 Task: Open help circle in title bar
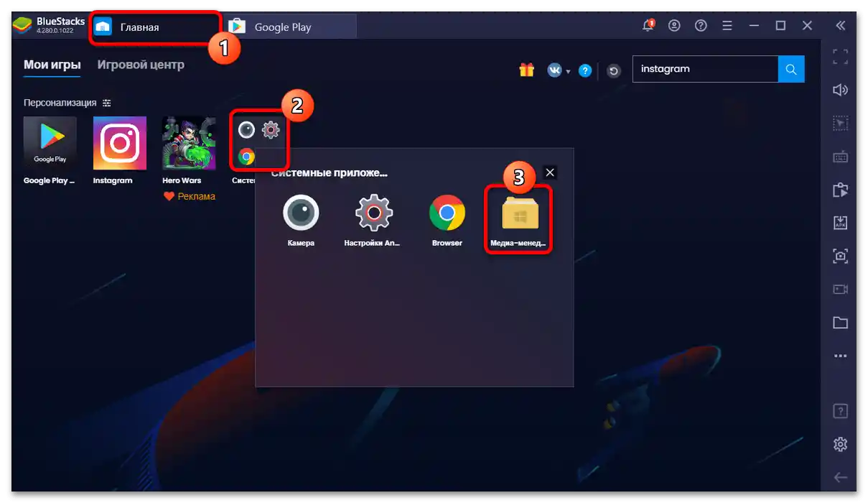point(701,26)
